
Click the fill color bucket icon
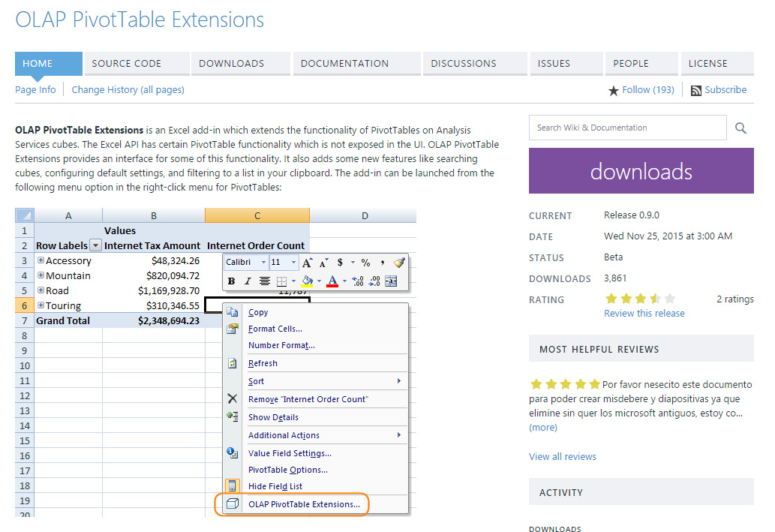pos(306,281)
